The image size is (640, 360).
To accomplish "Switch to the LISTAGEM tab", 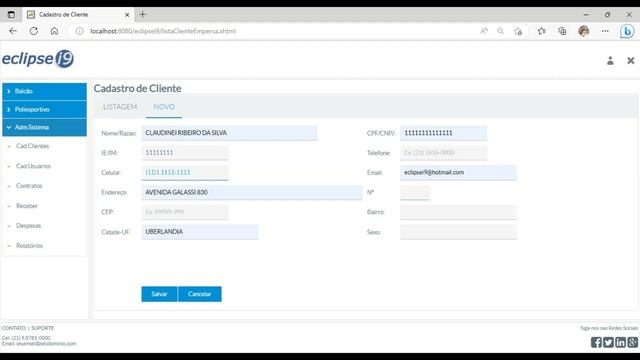I will point(120,107).
